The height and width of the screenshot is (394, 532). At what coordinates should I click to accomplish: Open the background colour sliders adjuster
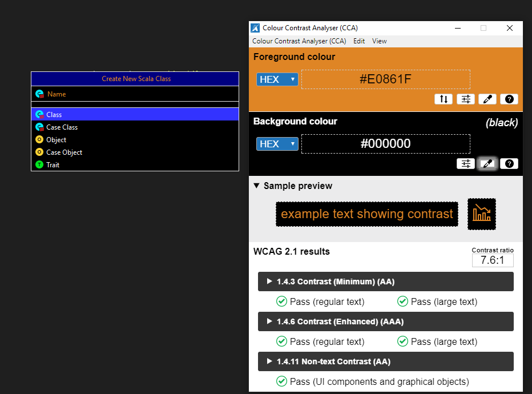coord(465,163)
